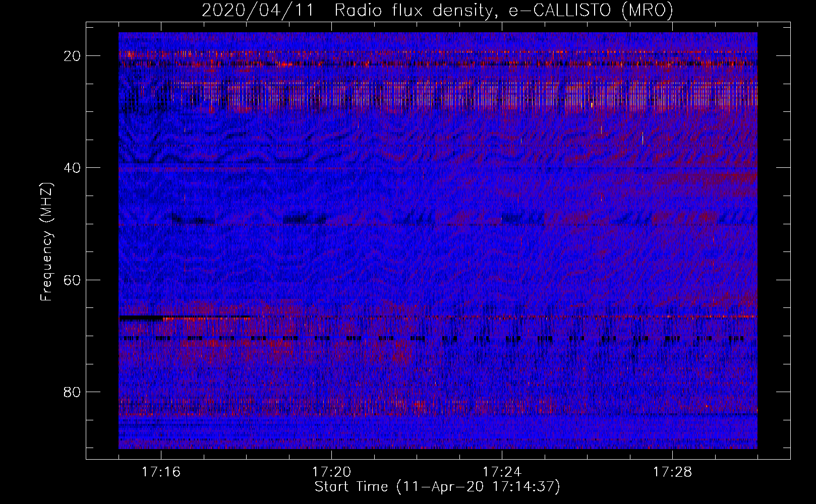Screen dimensions: 816x504
Task: Click the 40 MHz frequency tick label
Action: (x=73, y=168)
